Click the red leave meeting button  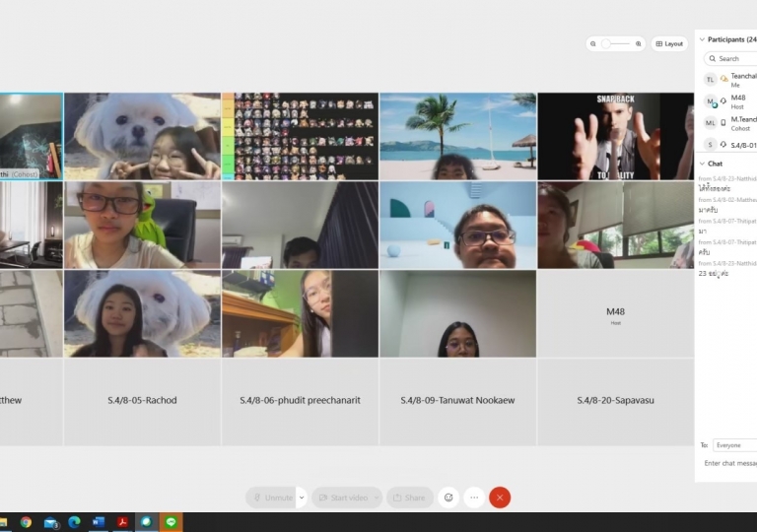(500, 498)
